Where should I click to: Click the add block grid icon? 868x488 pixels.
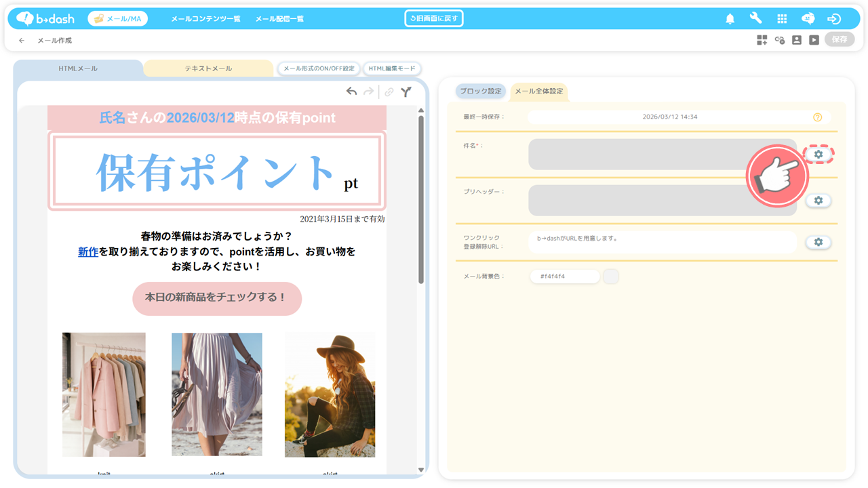(762, 40)
